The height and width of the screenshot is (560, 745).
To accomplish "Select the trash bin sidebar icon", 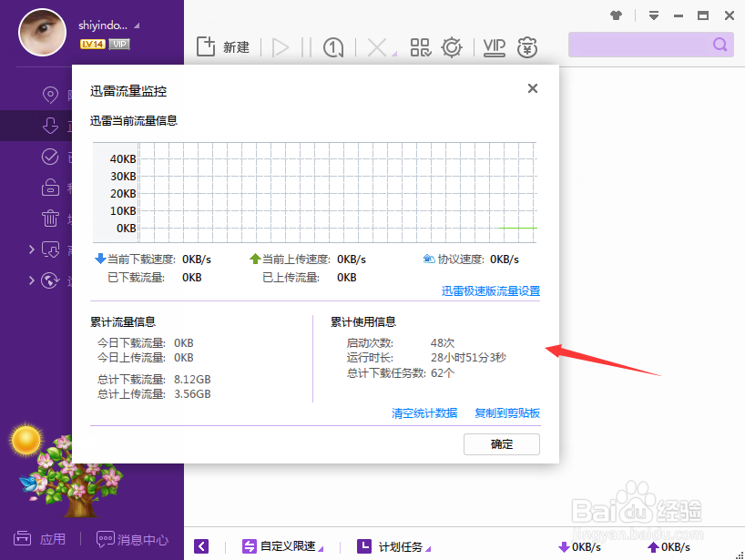I will tap(50, 218).
